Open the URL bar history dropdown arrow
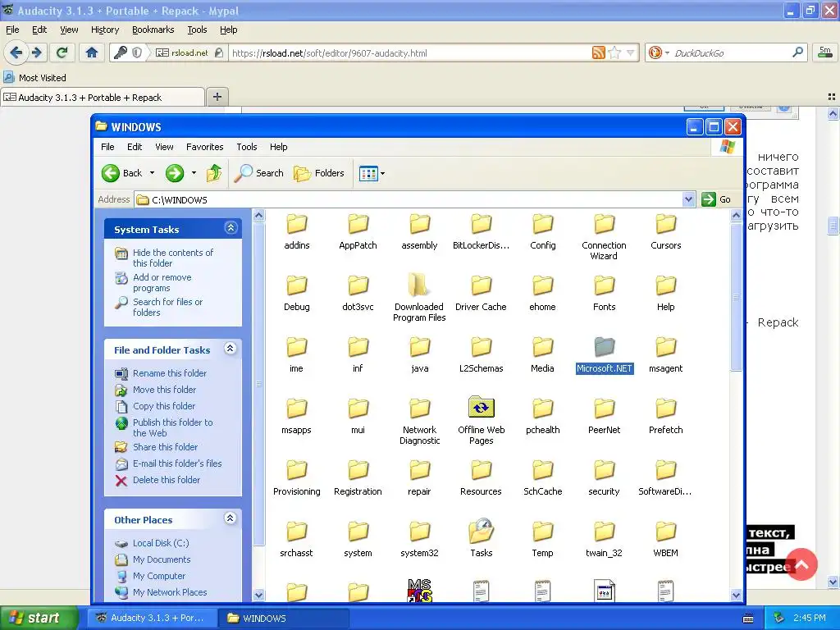The image size is (840, 630). tap(631, 52)
